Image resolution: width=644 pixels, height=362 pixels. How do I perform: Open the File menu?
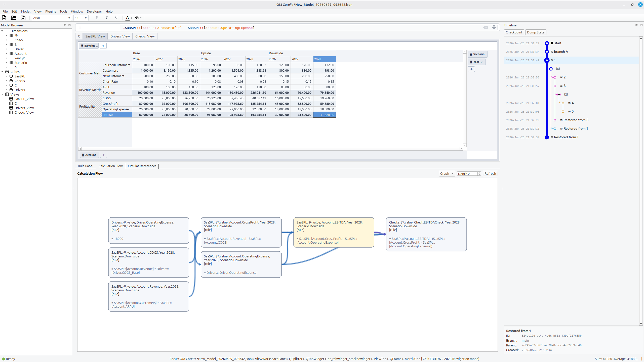tap(5, 11)
